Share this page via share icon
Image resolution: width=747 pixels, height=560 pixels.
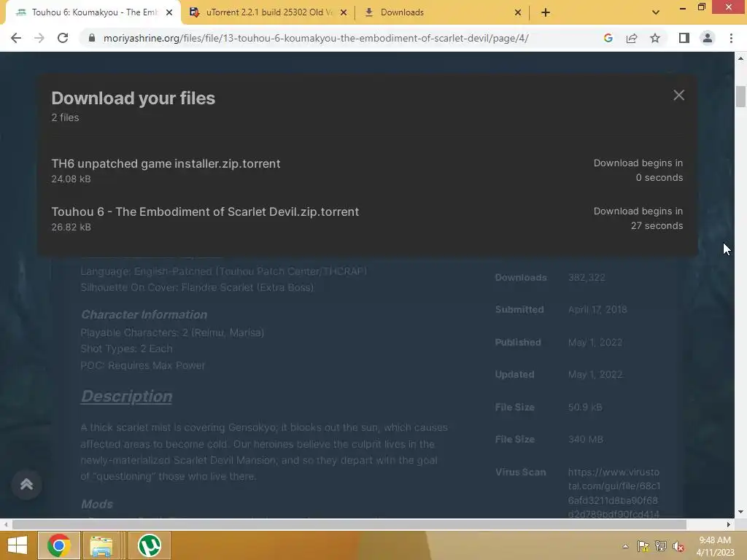(632, 38)
